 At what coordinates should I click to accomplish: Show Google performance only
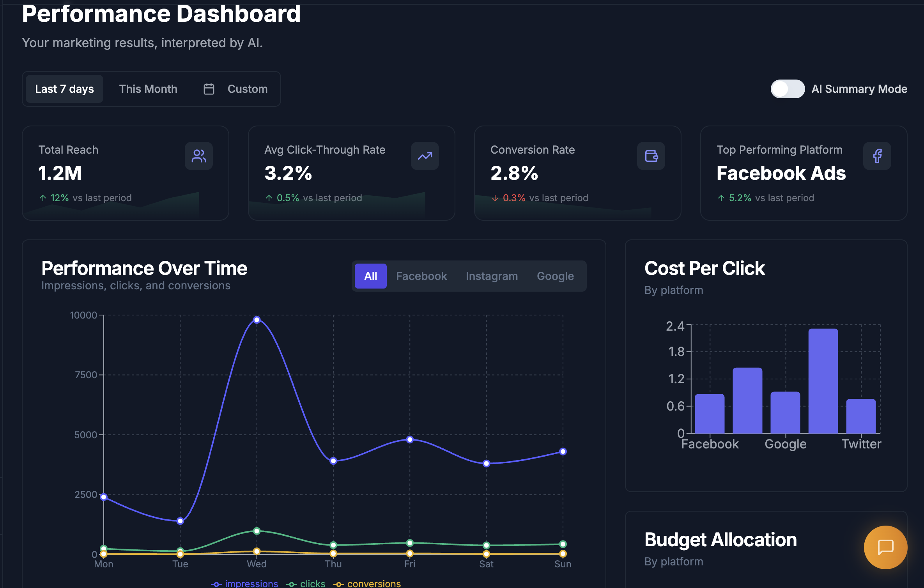click(555, 276)
